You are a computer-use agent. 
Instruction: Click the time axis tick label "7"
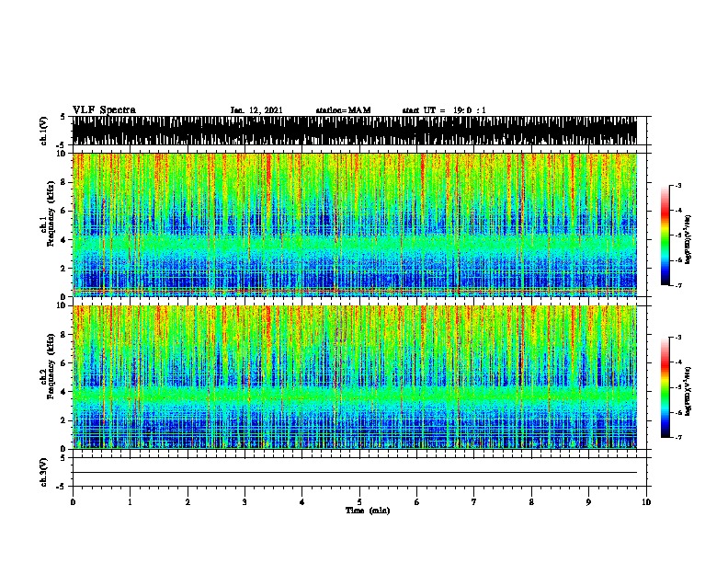(x=474, y=502)
